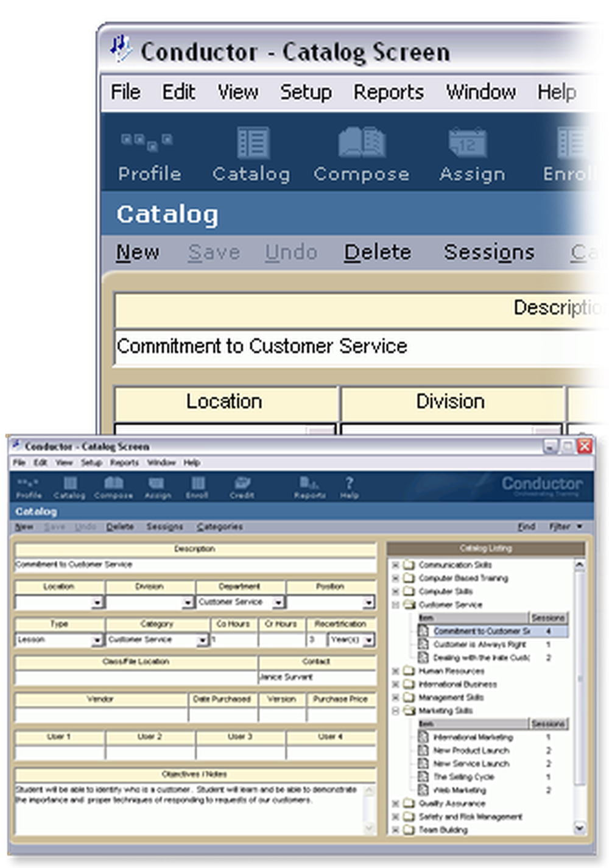Collapse the Customer Service tree node
This screenshot has height=868, width=609.
pyautogui.click(x=396, y=605)
